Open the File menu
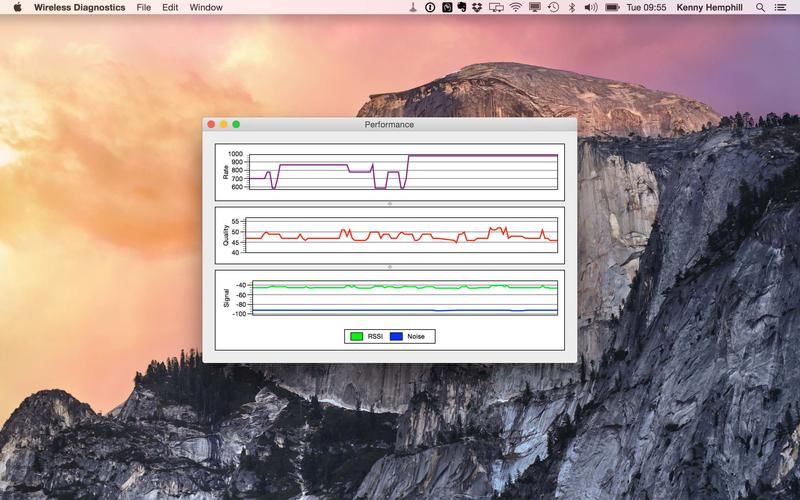 tap(144, 7)
